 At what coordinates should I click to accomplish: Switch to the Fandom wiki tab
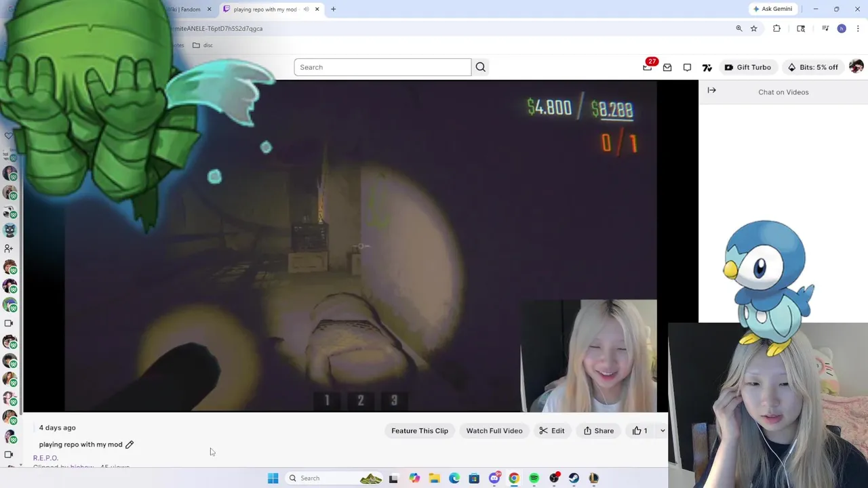(184, 9)
